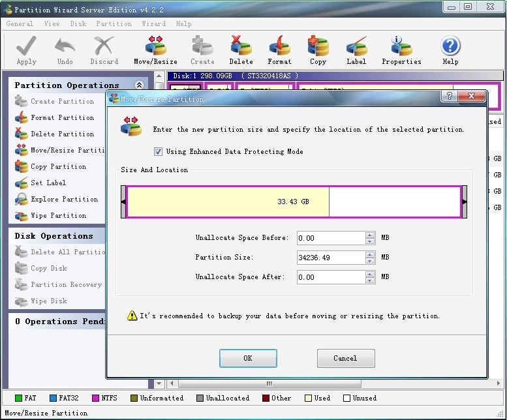
Task: Decrease Unallocate Space Before value
Action: 370,241
